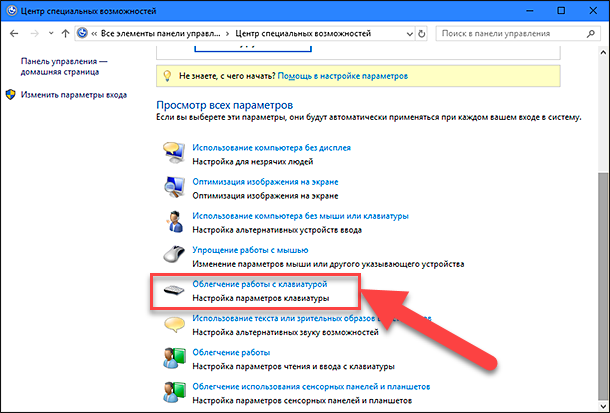
Task: Click Все элементы панели управления breadcrumb
Action: tap(161, 33)
